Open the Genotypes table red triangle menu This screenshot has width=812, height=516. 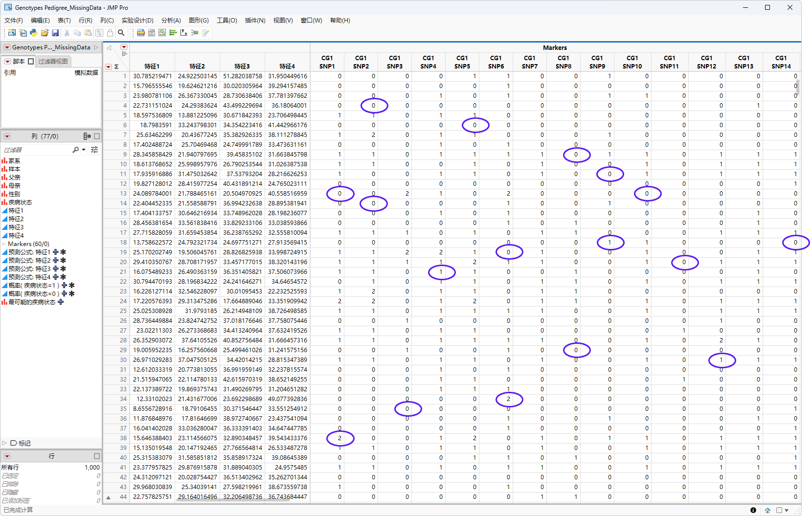point(7,47)
